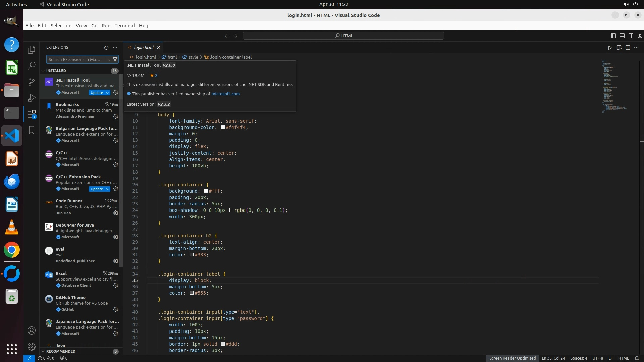Run the login.html file with play icon
The height and width of the screenshot is (362, 644).
tap(610, 48)
